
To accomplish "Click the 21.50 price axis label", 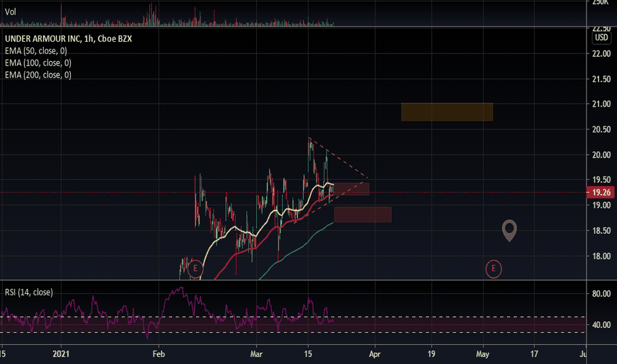I will point(602,79).
